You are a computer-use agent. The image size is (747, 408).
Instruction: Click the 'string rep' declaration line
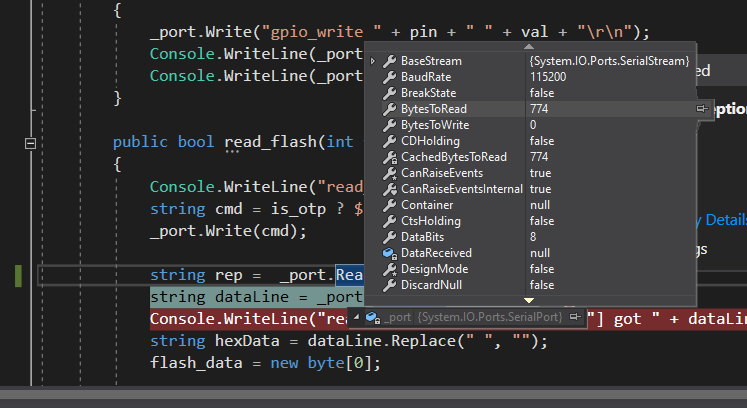point(256,275)
